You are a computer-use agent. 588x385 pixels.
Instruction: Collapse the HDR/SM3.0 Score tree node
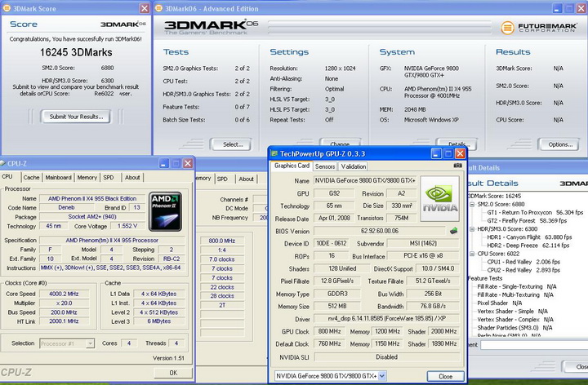pos(472,229)
